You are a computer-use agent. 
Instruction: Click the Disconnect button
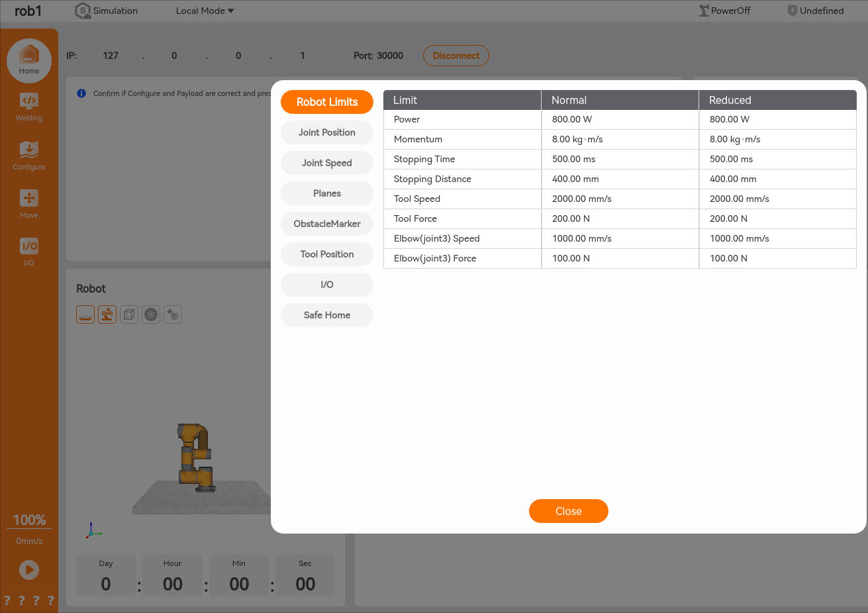456,56
